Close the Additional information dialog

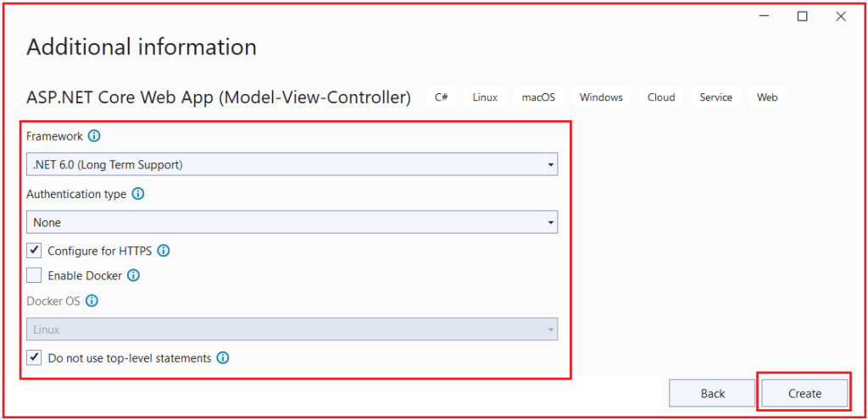(x=841, y=16)
